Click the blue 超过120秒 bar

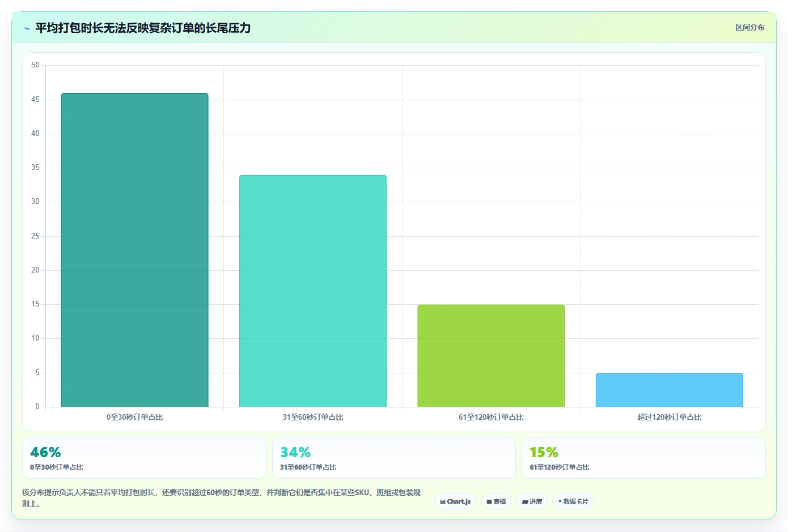coord(670,390)
